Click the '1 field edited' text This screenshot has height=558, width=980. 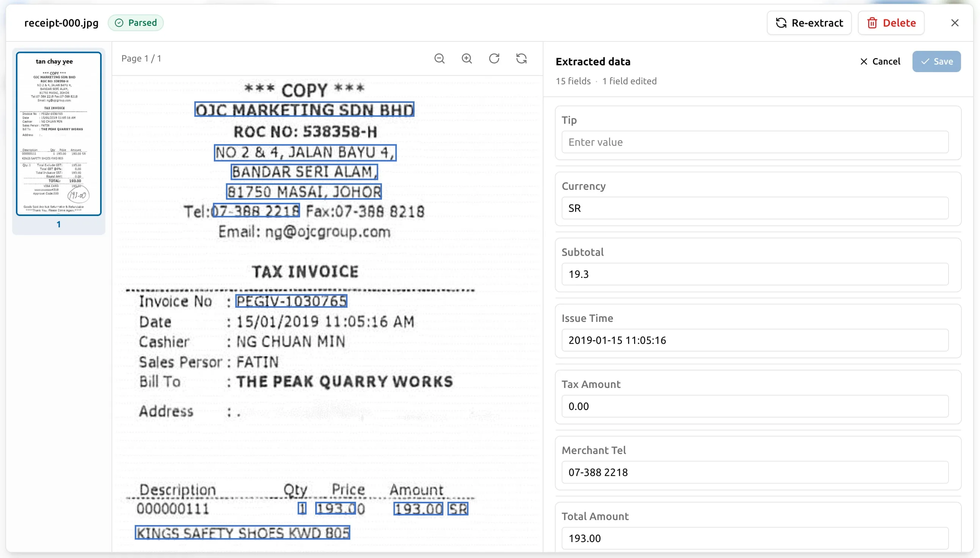pos(629,81)
